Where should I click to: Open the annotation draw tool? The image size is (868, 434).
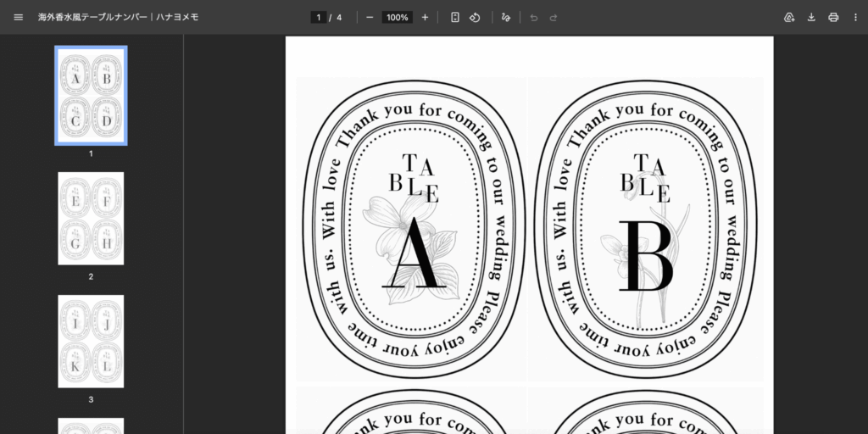505,17
